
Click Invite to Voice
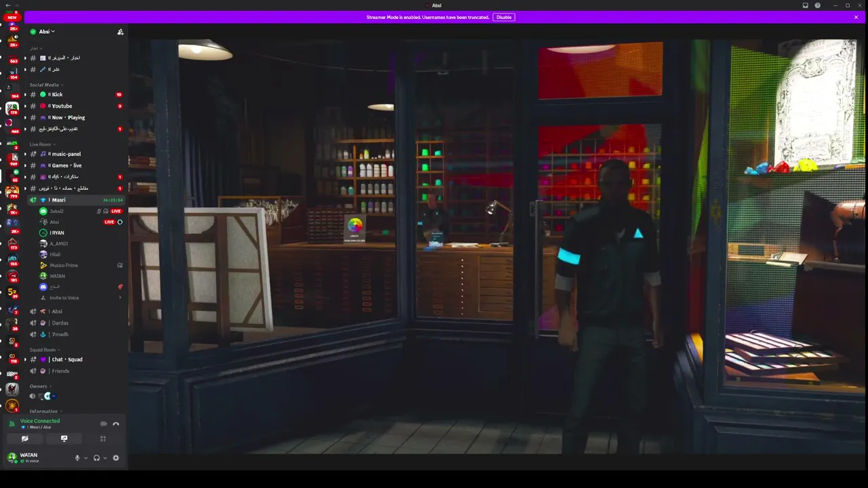point(80,298)
